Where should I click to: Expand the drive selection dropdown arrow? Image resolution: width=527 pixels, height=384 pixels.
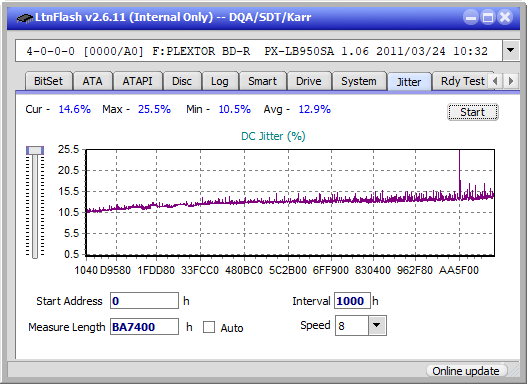[511, 51]
